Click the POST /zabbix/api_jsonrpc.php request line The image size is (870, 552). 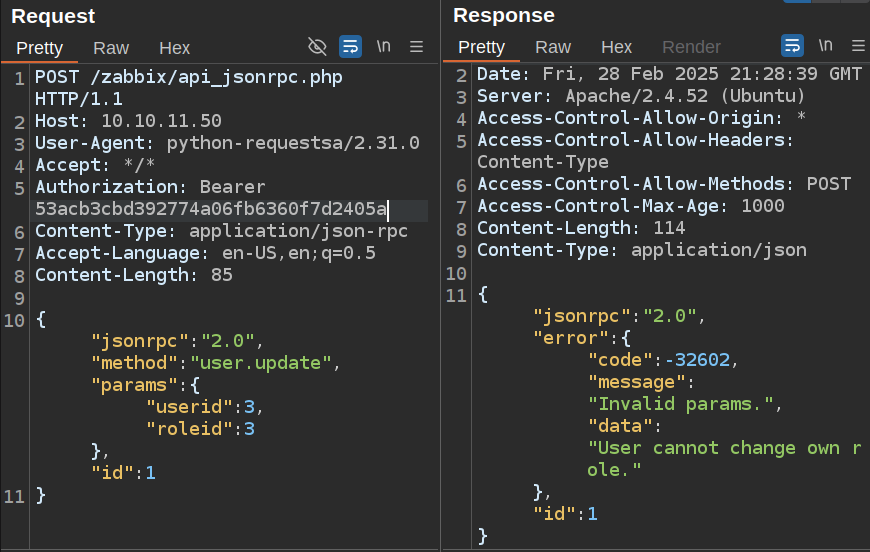pos(189,77)
